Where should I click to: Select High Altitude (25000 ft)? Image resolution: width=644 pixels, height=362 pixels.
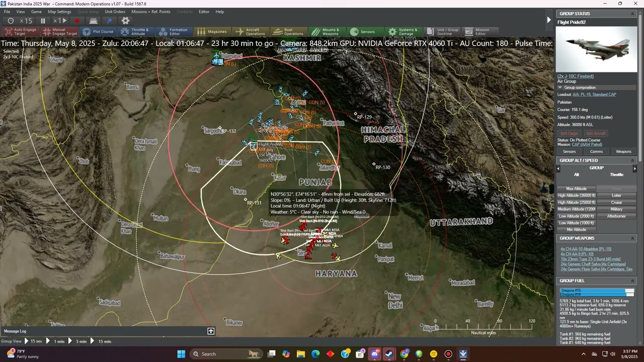(576, 202)
